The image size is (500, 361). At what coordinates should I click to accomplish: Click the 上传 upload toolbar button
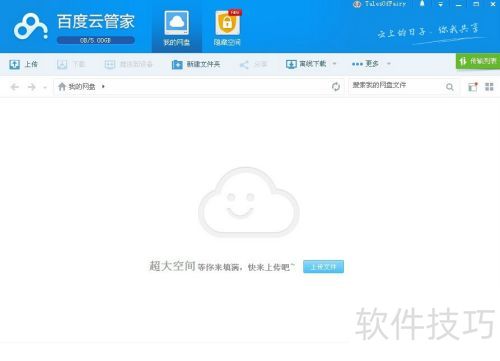point(23,64)
